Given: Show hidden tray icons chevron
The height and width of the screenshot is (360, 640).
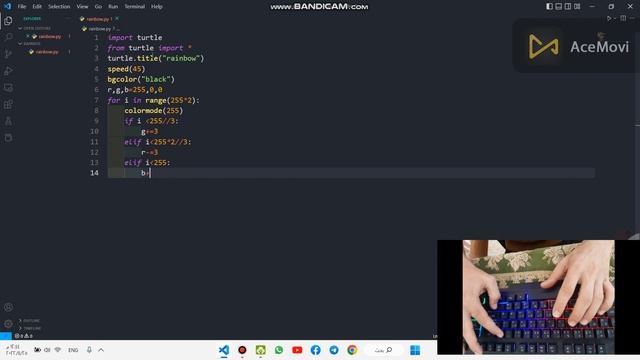Looking at the screenshot, I should (x=101, y=350).
